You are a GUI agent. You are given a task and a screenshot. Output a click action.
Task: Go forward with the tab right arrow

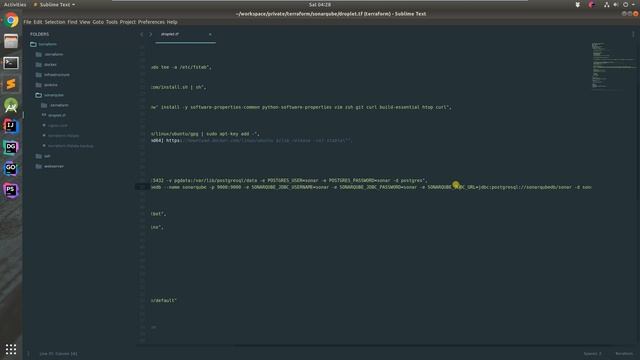(150, 34)
